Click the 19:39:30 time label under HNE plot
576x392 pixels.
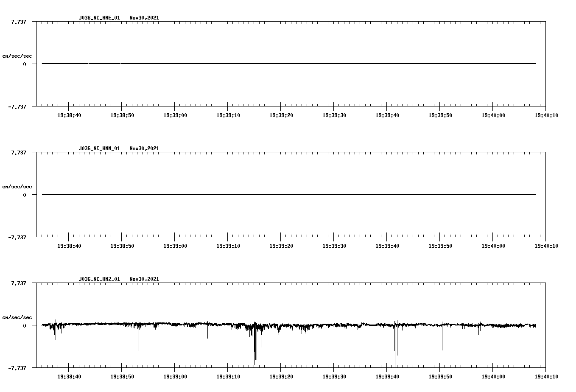pos(334,115)
